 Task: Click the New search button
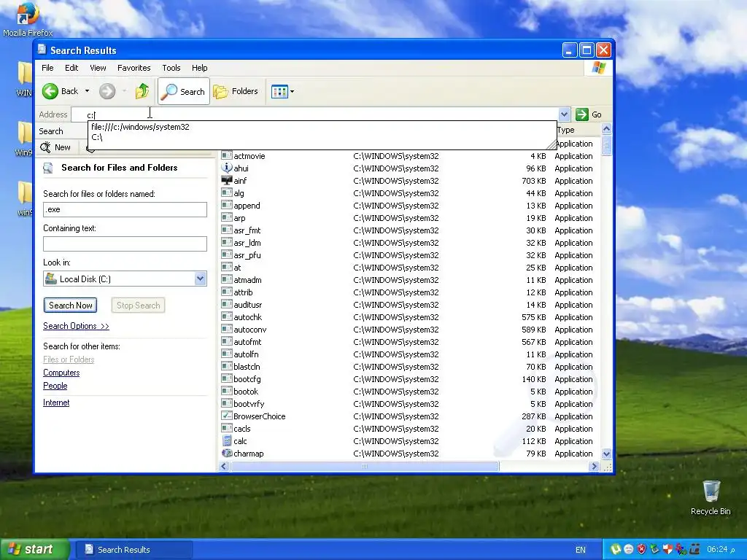(55, 147)
